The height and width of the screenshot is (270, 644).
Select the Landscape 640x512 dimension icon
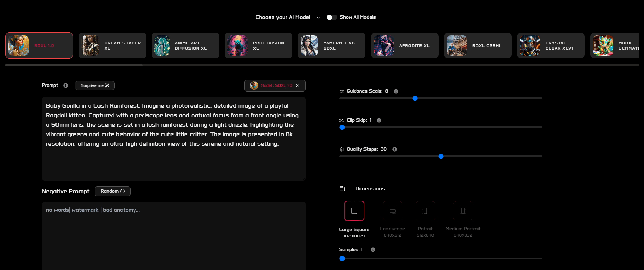click(393, 211)
